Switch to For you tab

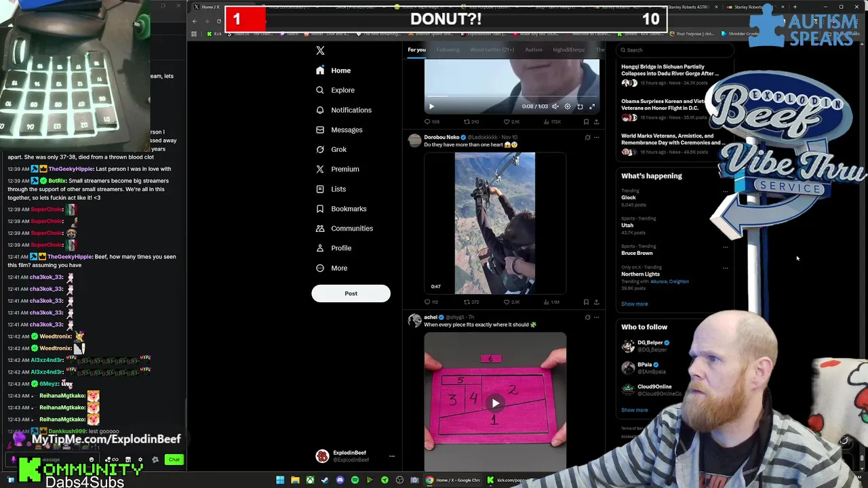tap(416, 49)
